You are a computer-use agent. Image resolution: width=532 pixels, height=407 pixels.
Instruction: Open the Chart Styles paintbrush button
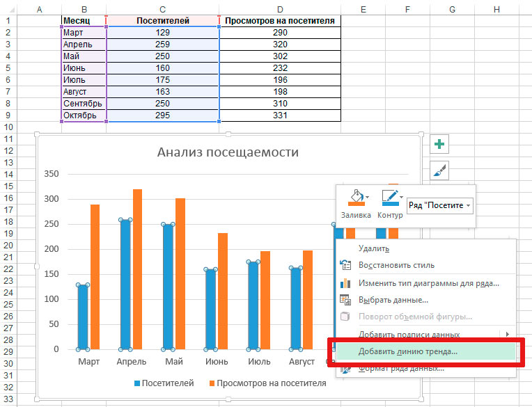click(439, 170)
